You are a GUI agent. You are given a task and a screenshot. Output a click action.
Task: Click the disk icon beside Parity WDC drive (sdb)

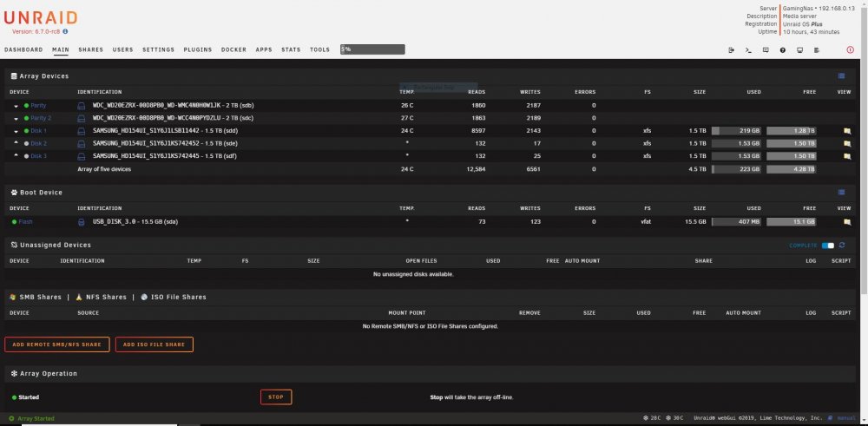pos(82,105)
